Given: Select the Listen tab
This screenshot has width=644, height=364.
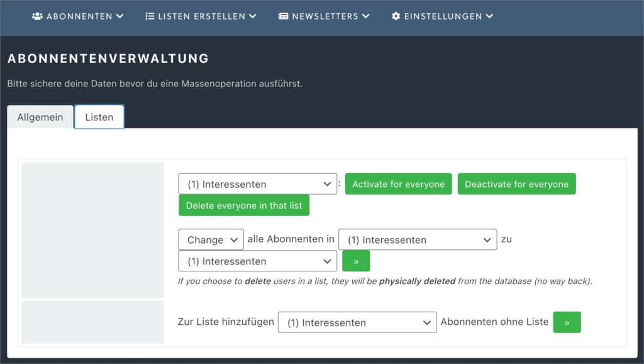Looking at the screenshot, I should (99, 117).
